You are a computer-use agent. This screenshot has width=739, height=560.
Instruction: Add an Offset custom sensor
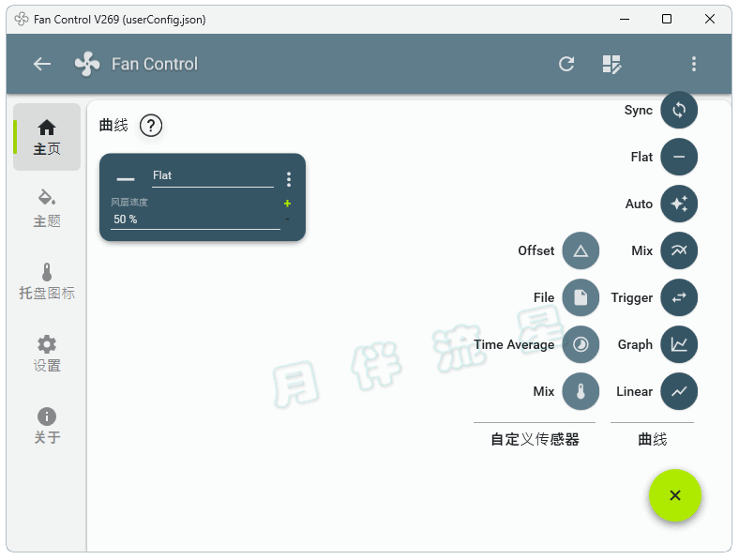(x=581, y=250)
